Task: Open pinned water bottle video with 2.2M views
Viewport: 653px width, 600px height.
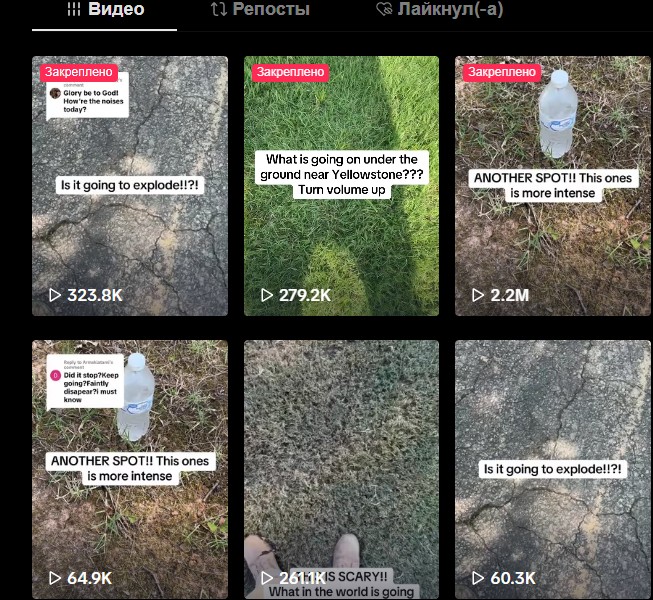Action: [553, 186]
